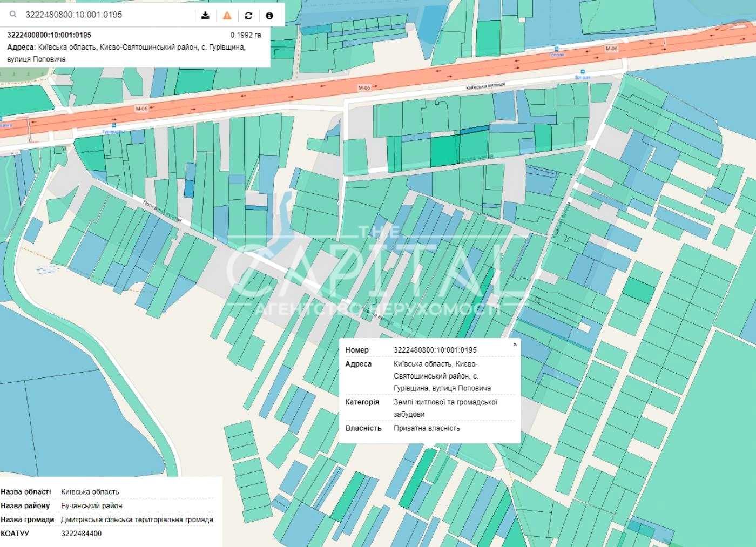Screen dimensions: 756x547
Task: Select the Бучанський район value
Action: 92,505
